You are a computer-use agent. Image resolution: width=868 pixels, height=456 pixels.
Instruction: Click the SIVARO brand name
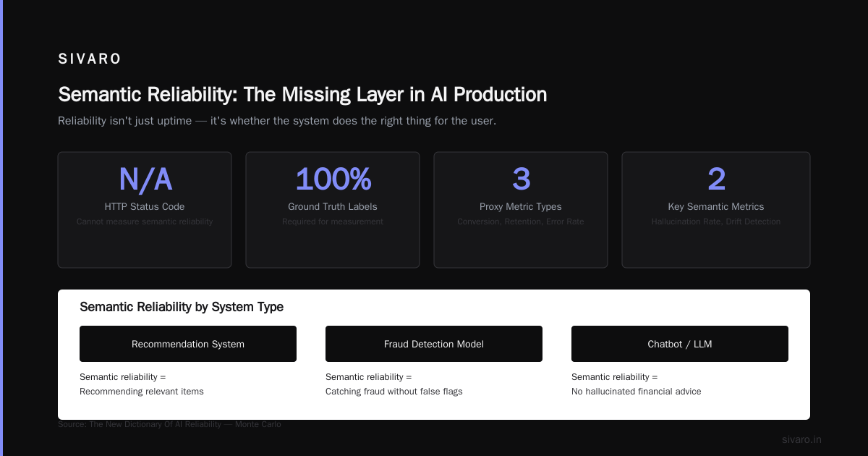(90, 59)
